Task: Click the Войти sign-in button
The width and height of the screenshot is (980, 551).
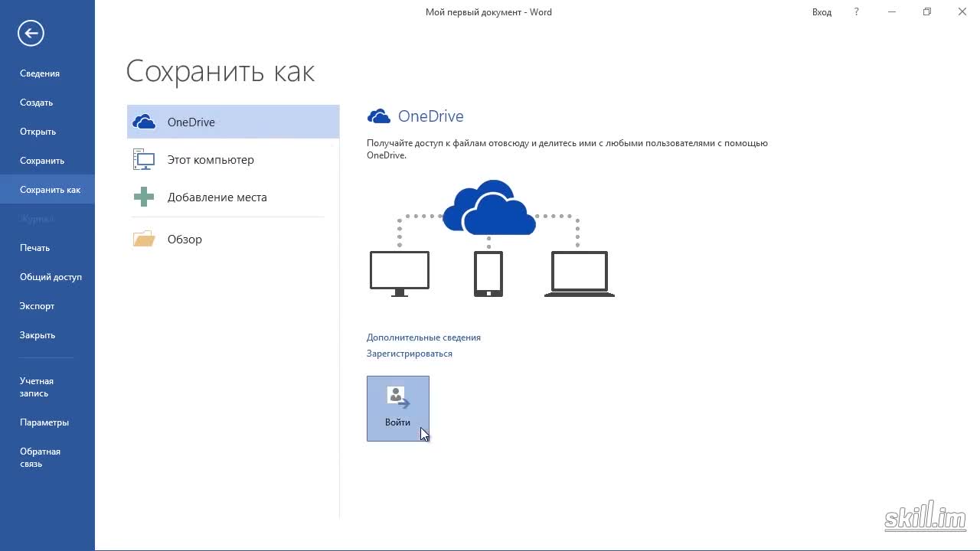Action: point(398,409)
